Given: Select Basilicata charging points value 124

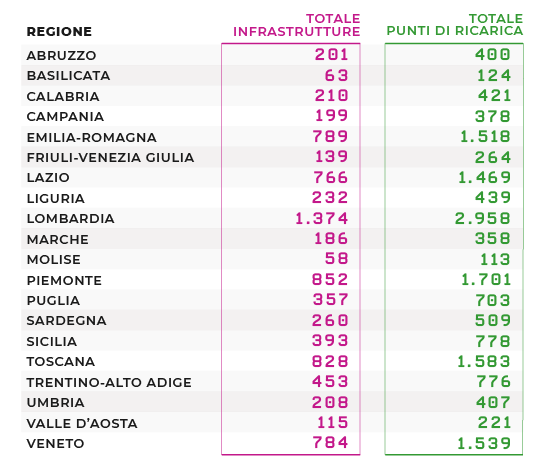Looking at the screenshot, I should [494, 76].
